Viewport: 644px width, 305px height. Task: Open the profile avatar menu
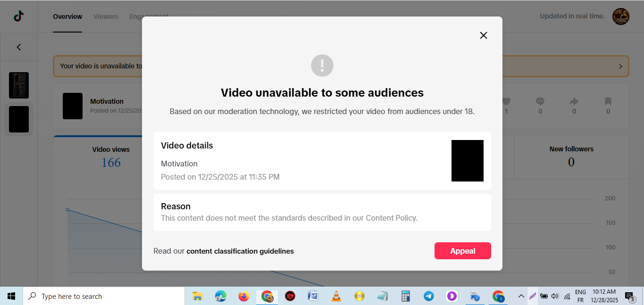pos(621,16)
